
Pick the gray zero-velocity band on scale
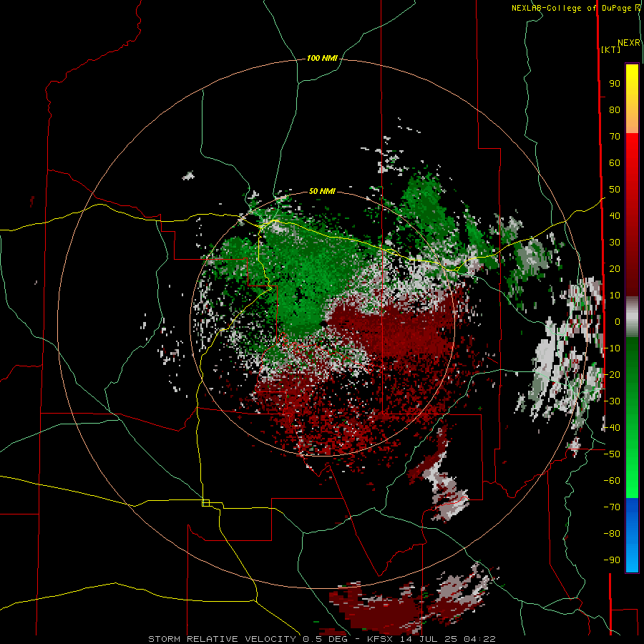click(x=632, y=317)
